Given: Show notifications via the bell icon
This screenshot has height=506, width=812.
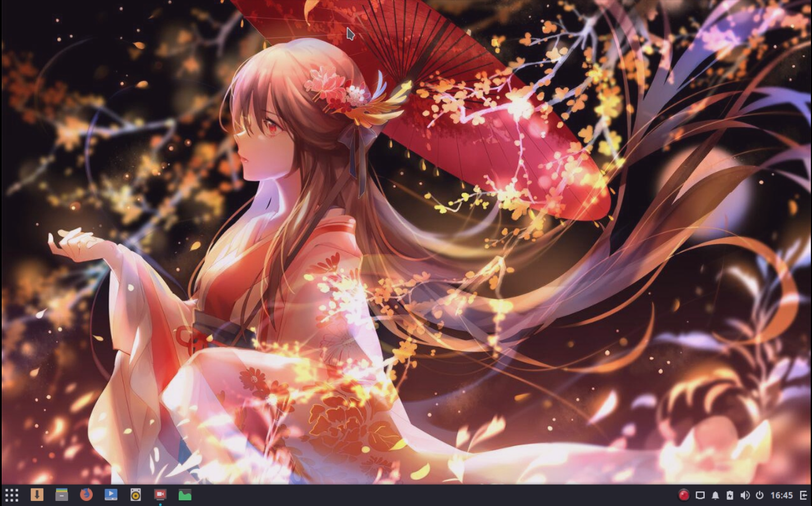Looking at the screenshot, I should click(x=715, y=495).
